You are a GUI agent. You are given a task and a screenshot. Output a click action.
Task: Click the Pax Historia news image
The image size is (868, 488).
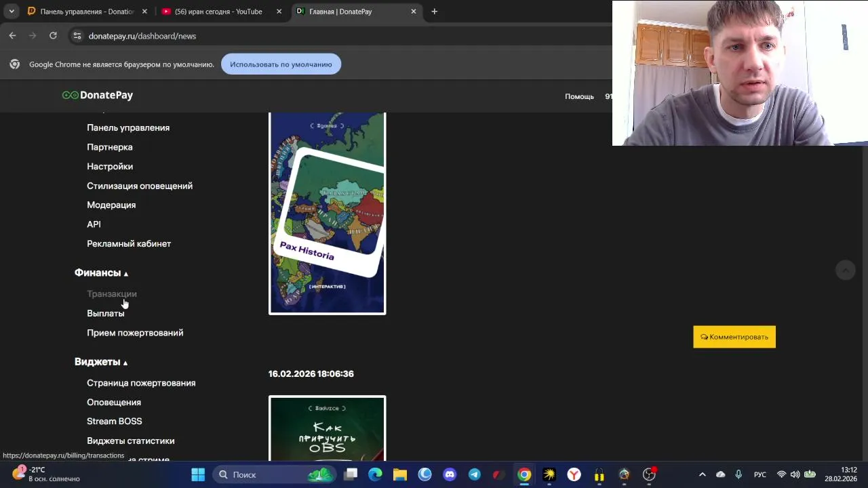coord(328,213)
